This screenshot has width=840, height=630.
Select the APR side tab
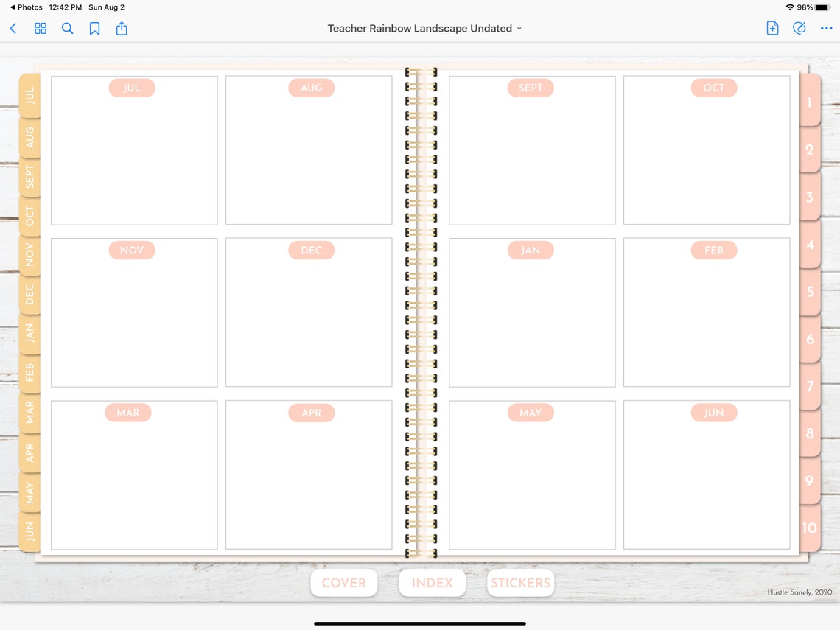coord(29,452)
